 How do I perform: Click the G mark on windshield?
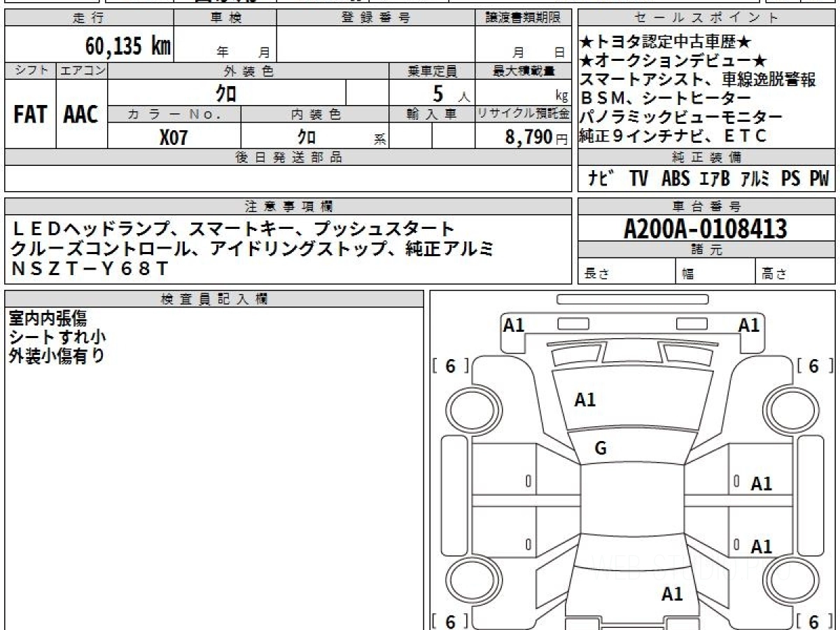600,449
